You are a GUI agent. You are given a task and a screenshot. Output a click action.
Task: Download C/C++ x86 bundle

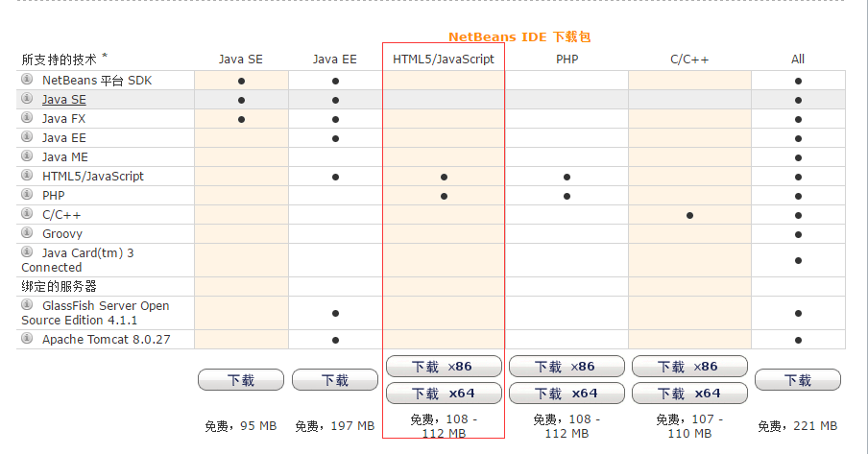pyautogui.click(x=689, y=367)
